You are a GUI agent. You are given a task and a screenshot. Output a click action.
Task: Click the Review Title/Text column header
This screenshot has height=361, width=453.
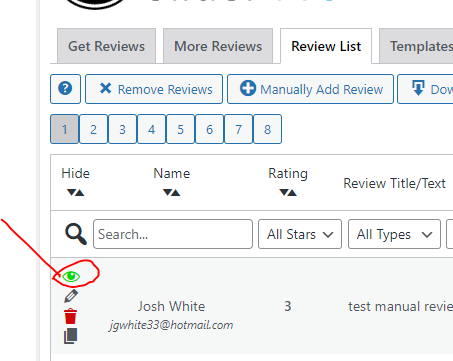point(394,183)
